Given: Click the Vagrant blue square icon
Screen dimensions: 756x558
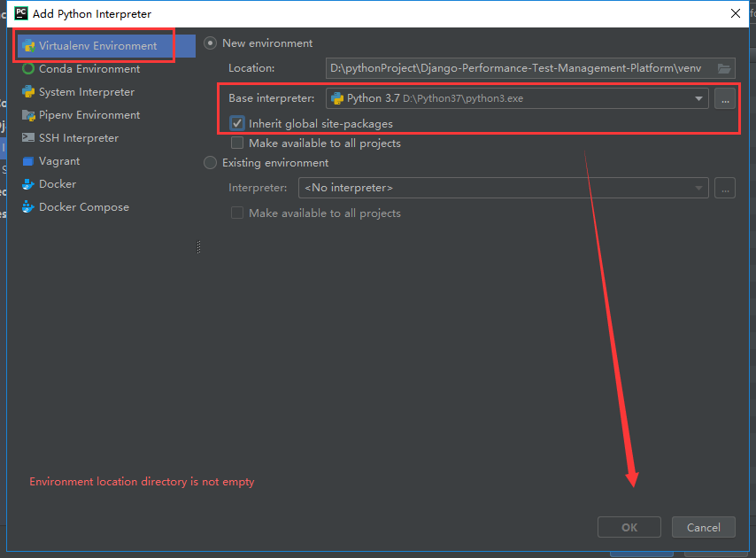Looking at the screenshot, I should (x=28, y=161).
